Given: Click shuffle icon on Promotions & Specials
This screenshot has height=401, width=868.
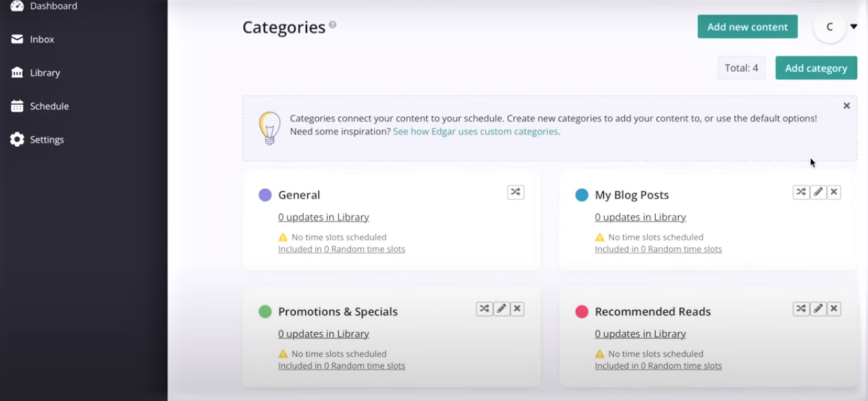Looking at the screenshot, I should pyautogui.click(x=484, y=309).
